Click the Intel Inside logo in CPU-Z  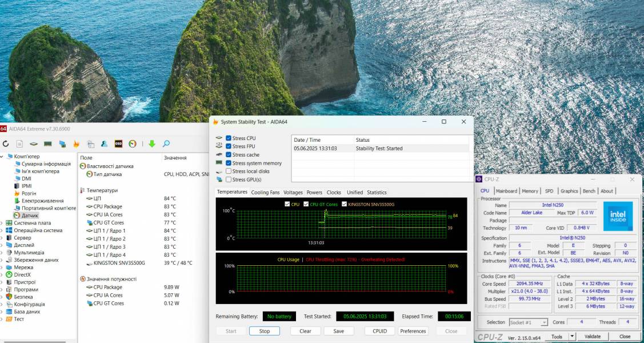point(617,216)
